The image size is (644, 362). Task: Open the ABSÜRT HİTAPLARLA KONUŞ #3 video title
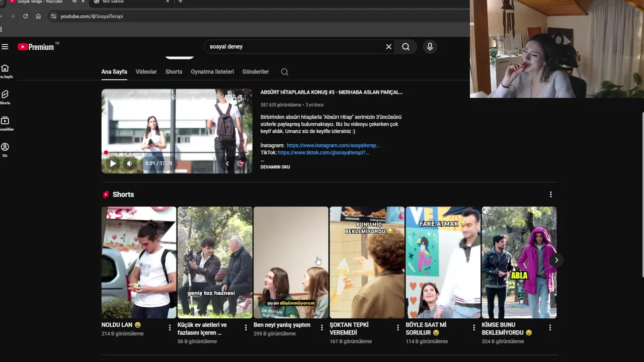332,93
